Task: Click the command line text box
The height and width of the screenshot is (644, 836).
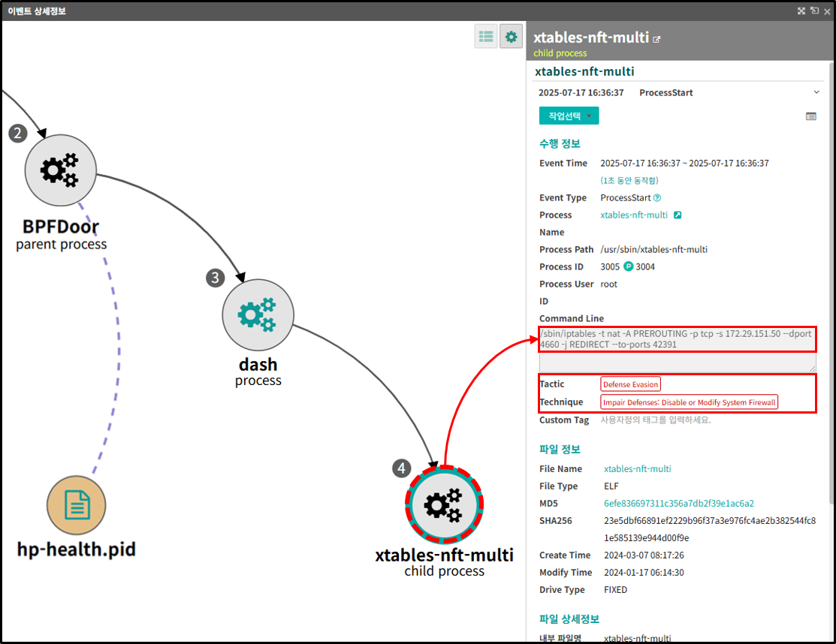Action: 677,350
